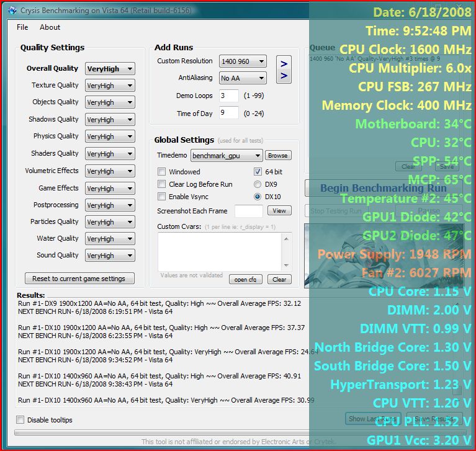The width and height of the screenshot is (476, 451).
Task: Click the Custom Cvars scrollbar up arrow
Action: coord(286,239)
